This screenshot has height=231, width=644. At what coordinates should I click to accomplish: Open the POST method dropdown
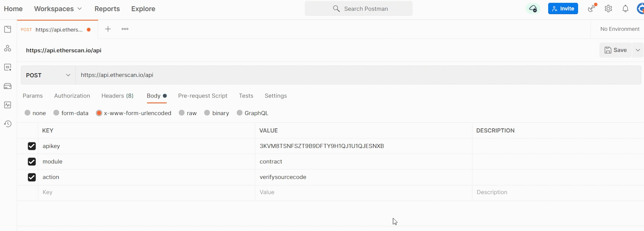point(48,75)
